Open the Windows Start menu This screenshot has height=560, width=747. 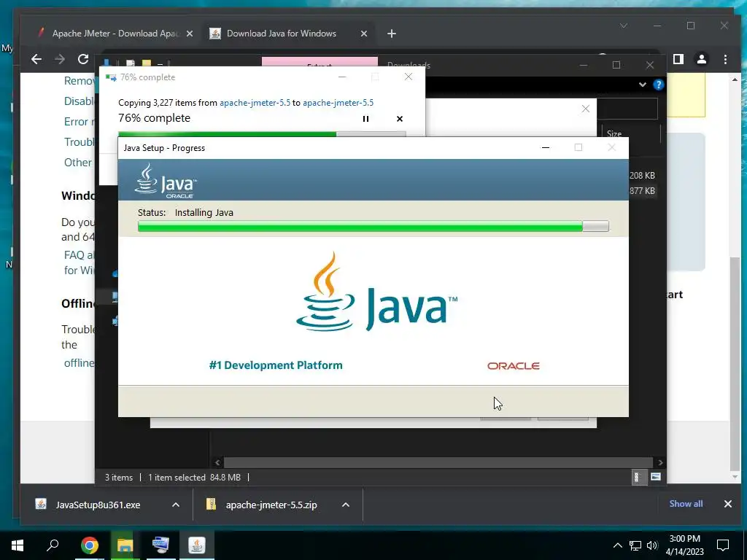click(18, 545)
